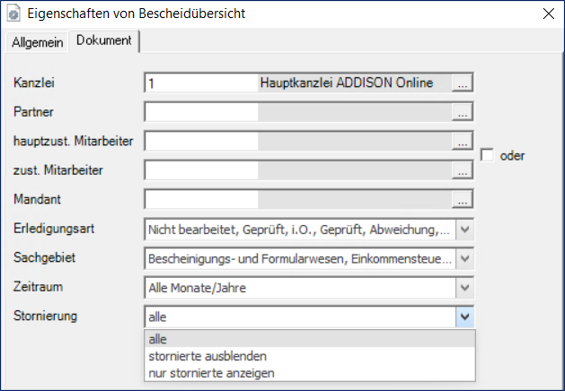Choose 'stornierte ausblenden' option
565x391 pixels.
(x=310, y=356)
